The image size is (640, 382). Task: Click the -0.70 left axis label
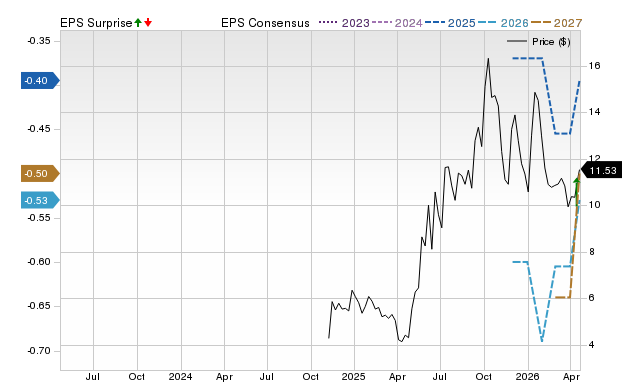(x=39, y=351)
